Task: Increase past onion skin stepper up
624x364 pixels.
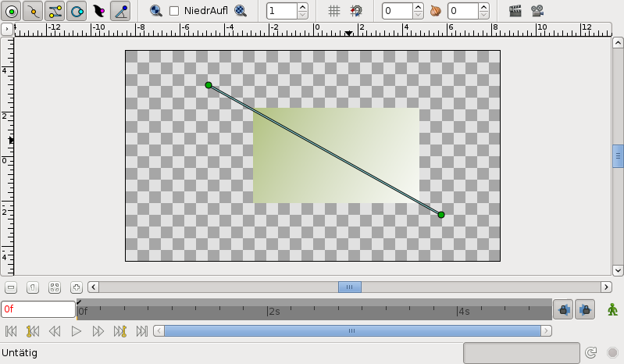Action: tap(418, 7)
